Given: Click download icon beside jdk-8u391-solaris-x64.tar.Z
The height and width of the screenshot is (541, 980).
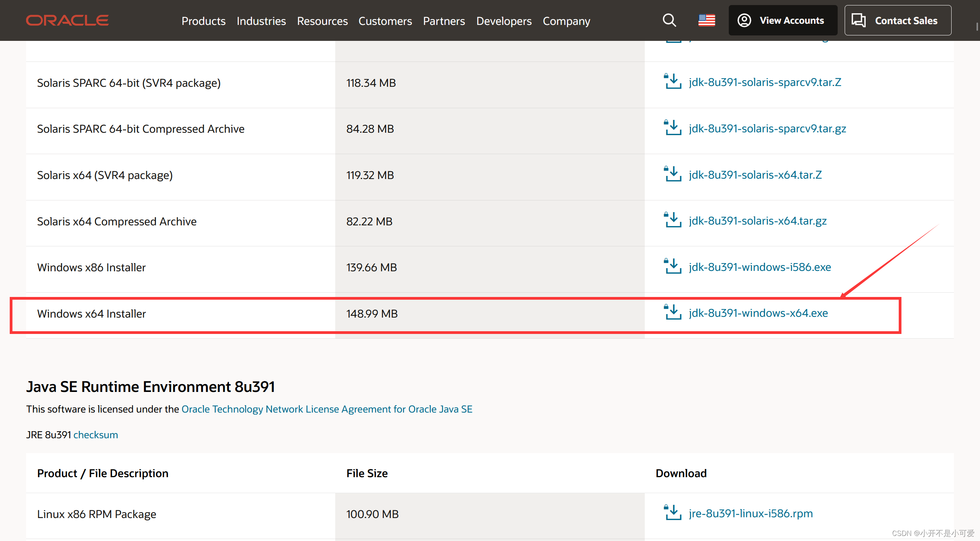Looking at the screenshot, I should pos(672,174).
